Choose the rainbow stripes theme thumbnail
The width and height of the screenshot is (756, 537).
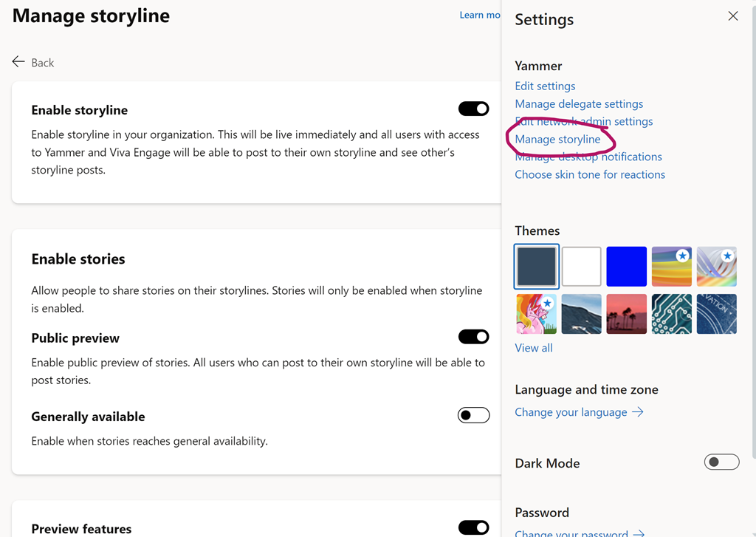coord(672,267)
